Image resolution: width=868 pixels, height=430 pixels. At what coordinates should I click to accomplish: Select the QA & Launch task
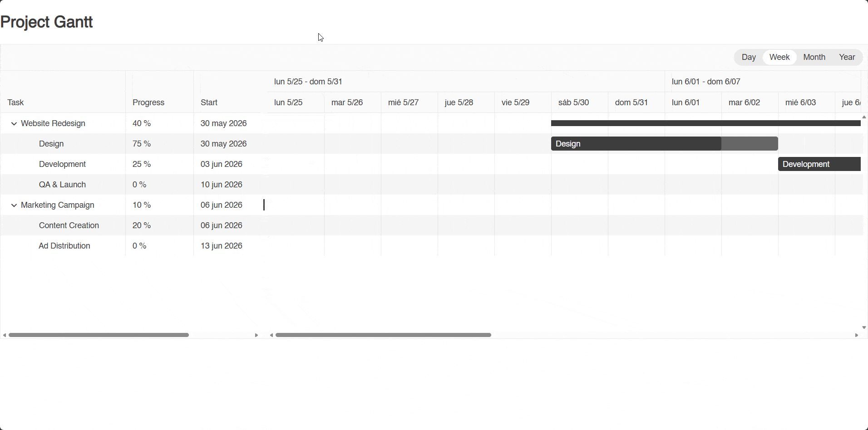coord(62,185)
